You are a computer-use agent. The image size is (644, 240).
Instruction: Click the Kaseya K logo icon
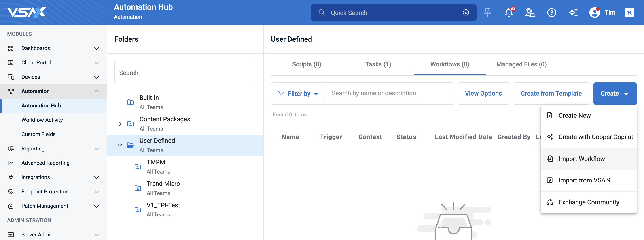pyautogui.click(x=629, y=13)
